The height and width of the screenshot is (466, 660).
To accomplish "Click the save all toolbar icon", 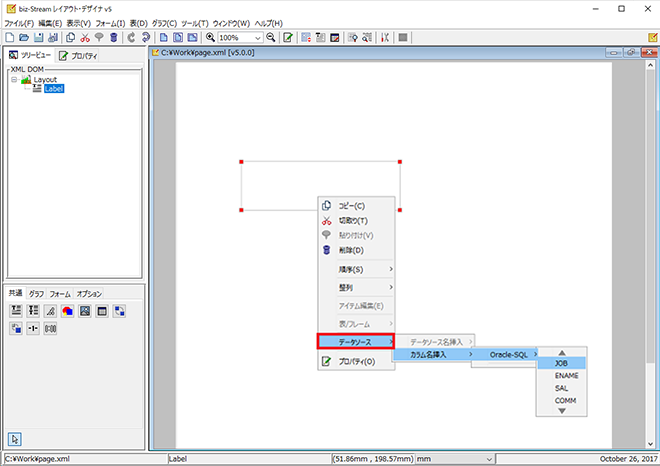I will pyautogui.click(x=53, y=37).
